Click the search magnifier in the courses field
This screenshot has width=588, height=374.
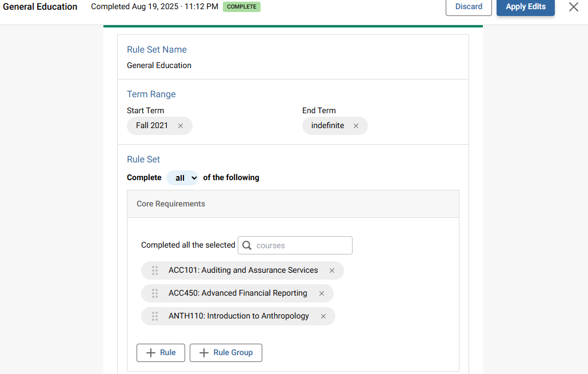(246, 245)
